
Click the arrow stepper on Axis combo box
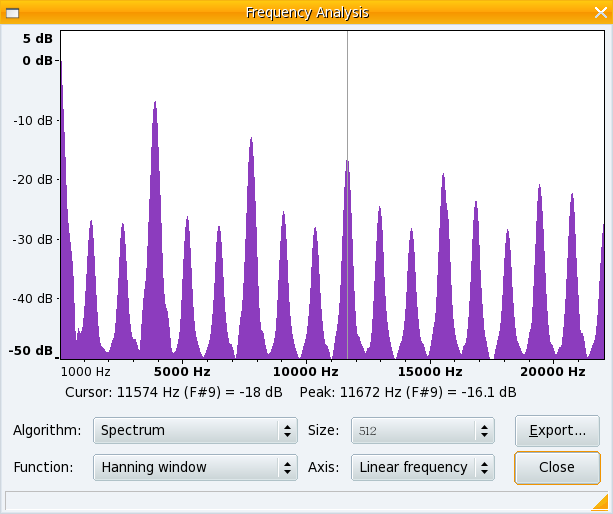[485, 467]
